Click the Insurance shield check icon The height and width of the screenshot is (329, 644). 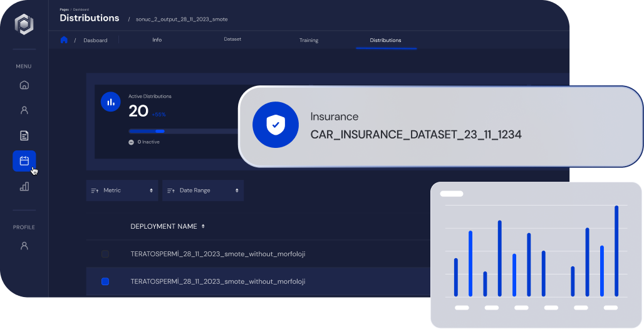pyautogui.click(x=276, y=125)
